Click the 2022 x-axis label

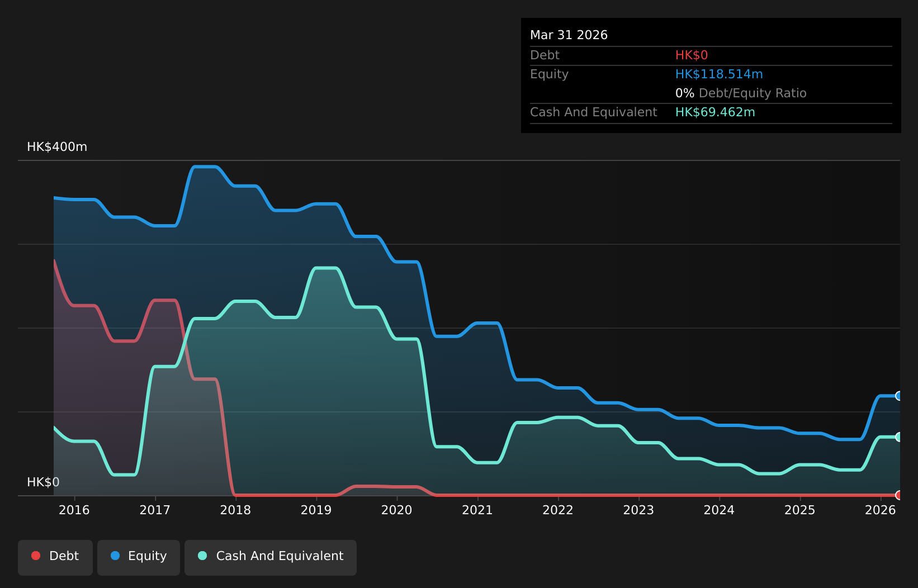tap(558, 510)
